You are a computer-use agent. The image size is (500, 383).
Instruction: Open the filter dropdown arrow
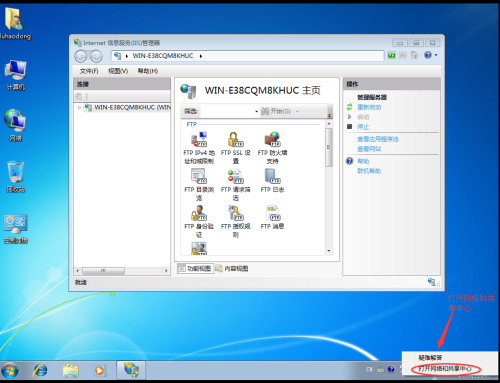256,111
